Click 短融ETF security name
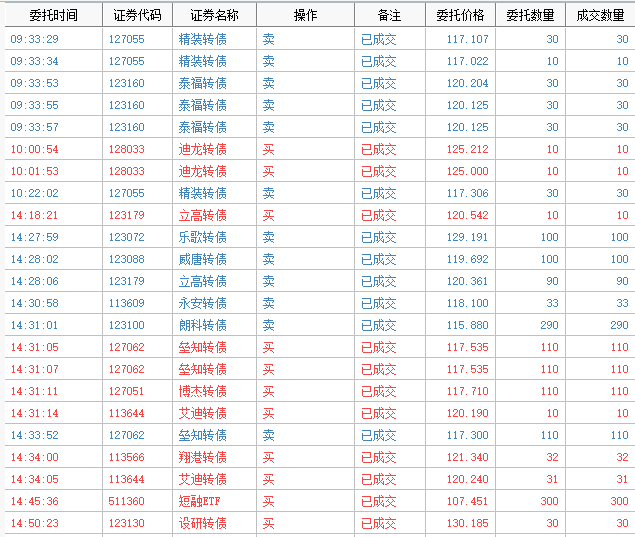This screenshot has height=537, width=635. (199, 501)
